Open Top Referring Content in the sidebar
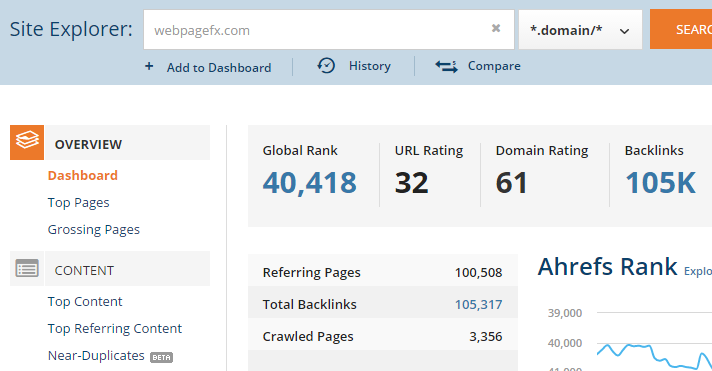Viewport: 712px width, 371px height. coord(115,328)
